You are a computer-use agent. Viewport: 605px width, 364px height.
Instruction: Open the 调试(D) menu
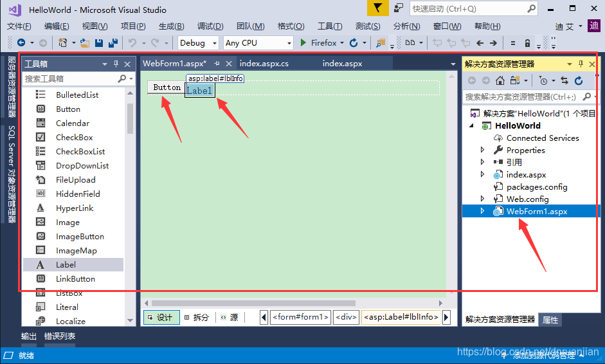210,26
